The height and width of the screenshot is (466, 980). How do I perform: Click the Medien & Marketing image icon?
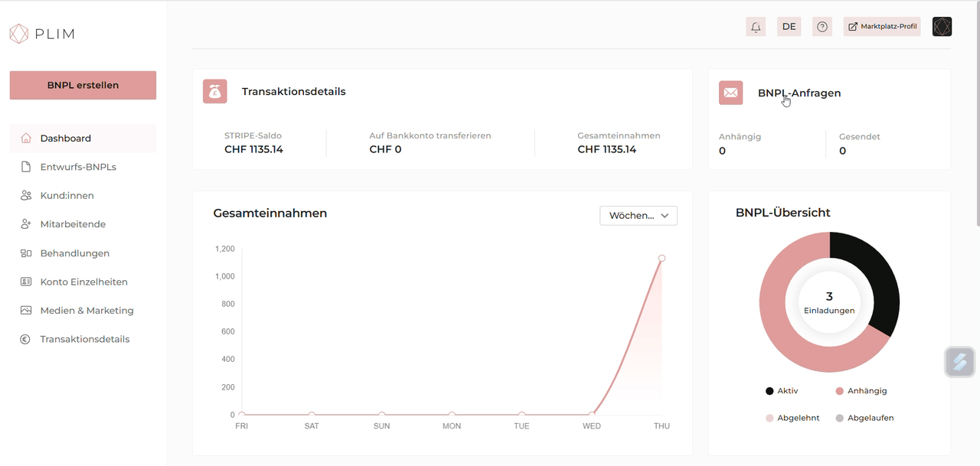tap(26, 311)
